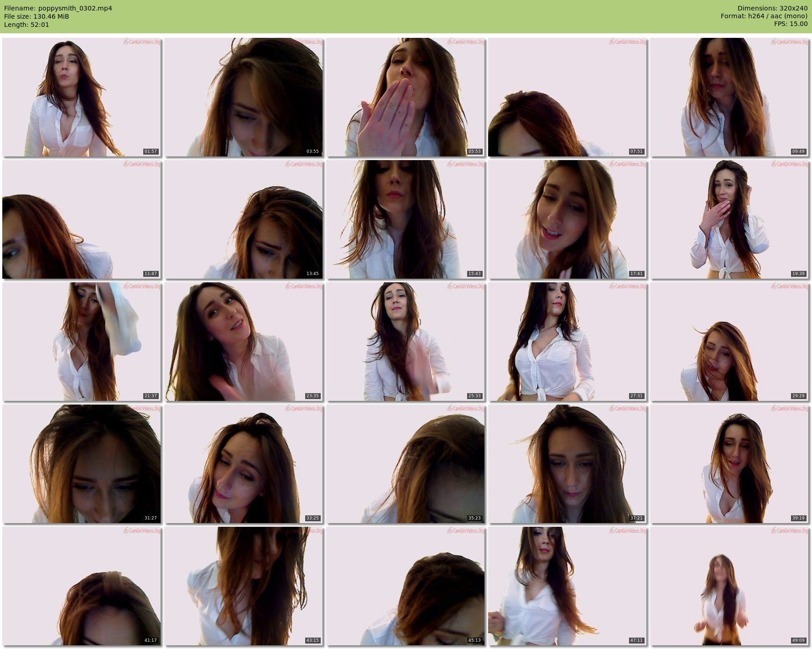This screenshot has height=649, width=812.
Task: Click the FPS 15.00 text
Action: point(791,25)
